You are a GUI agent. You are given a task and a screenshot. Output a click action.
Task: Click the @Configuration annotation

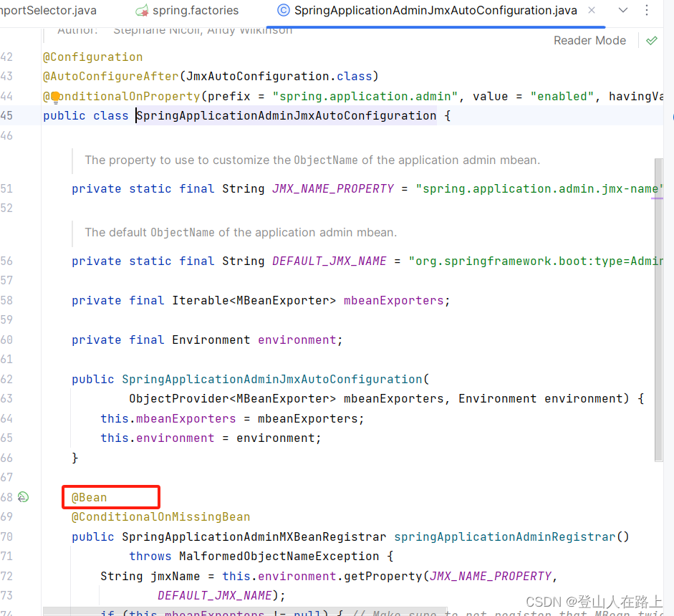coord(93,57)
